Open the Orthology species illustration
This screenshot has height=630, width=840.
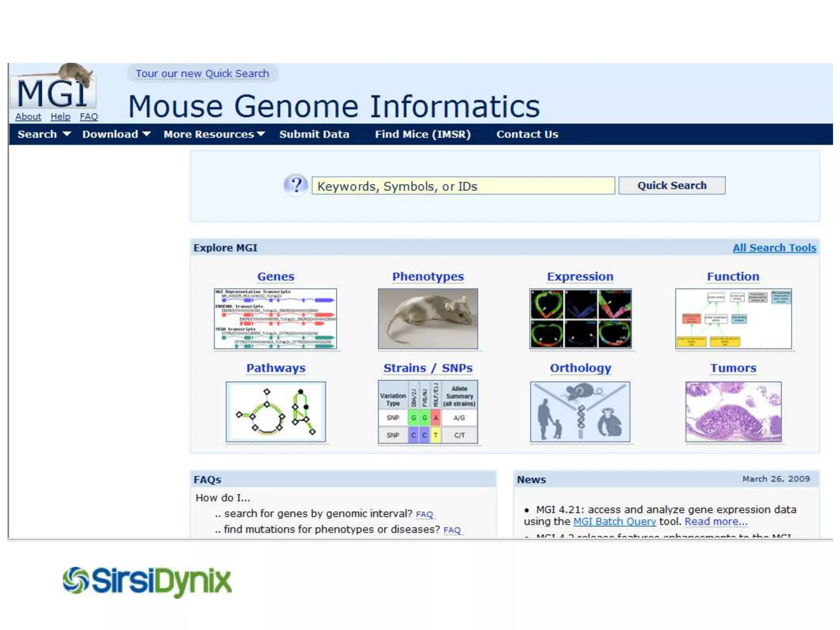tap(580, 412)
